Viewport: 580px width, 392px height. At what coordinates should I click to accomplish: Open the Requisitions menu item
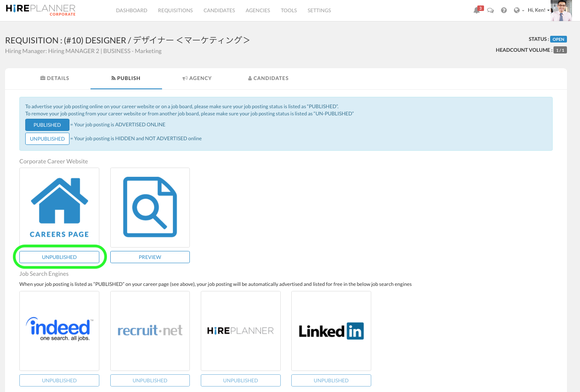[x=175, y=10]
